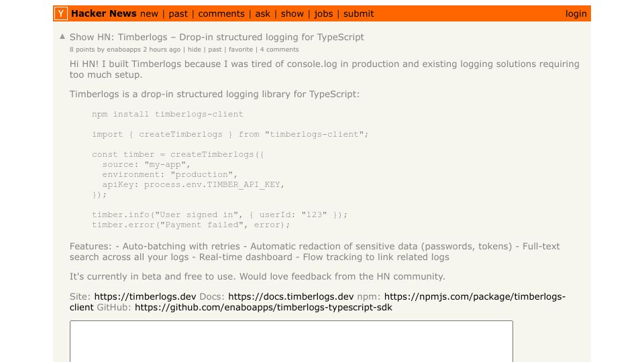Open the 4 comments link
Image resolution: width=644 pixels, height=362 pixels.
(x=279, y=49)
